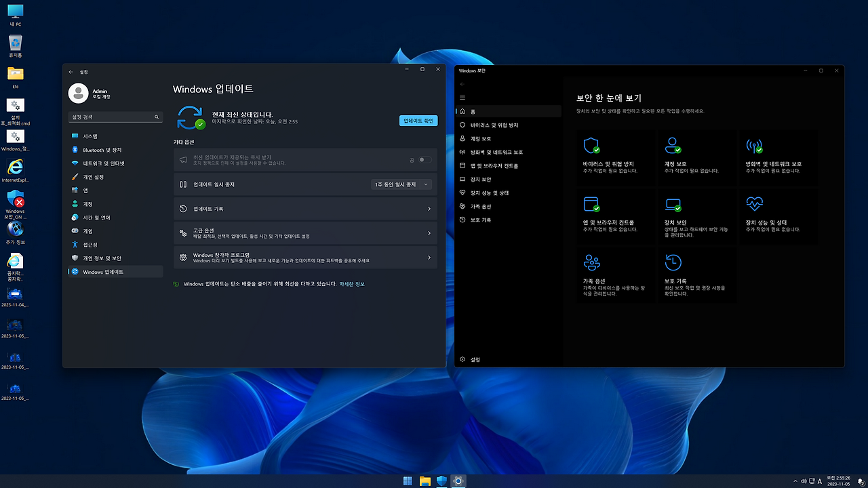This screenshot has height=488, width=868.
Task: Open 방화벽 및 네트워크 보호 signal icon
Action: coord(753,145)
